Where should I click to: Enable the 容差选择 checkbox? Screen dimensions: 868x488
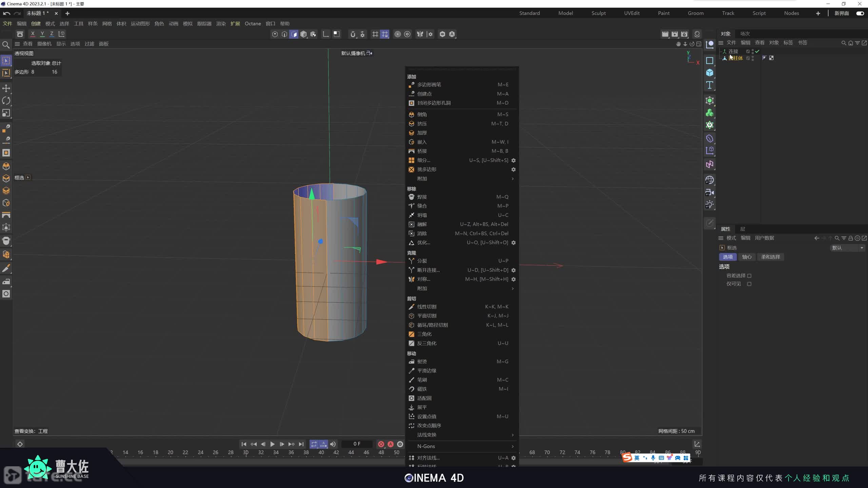point(749,276)
